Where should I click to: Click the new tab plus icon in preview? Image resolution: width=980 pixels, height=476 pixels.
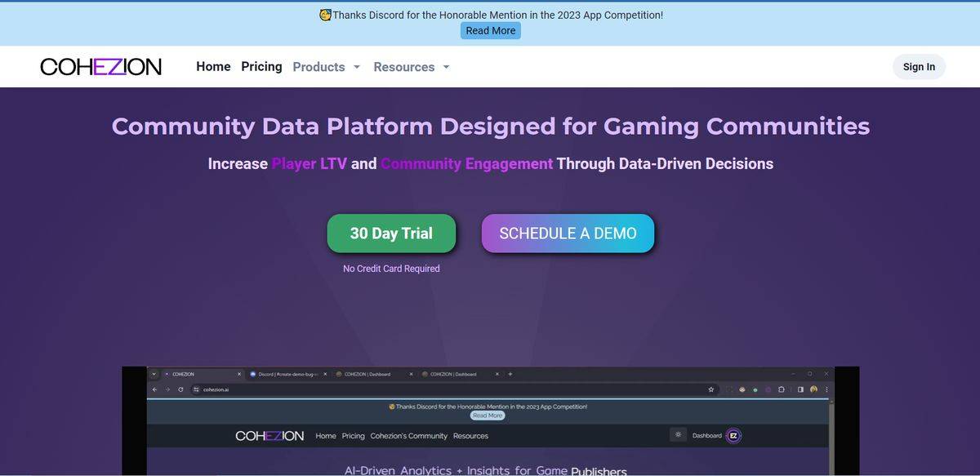[510, 374]
